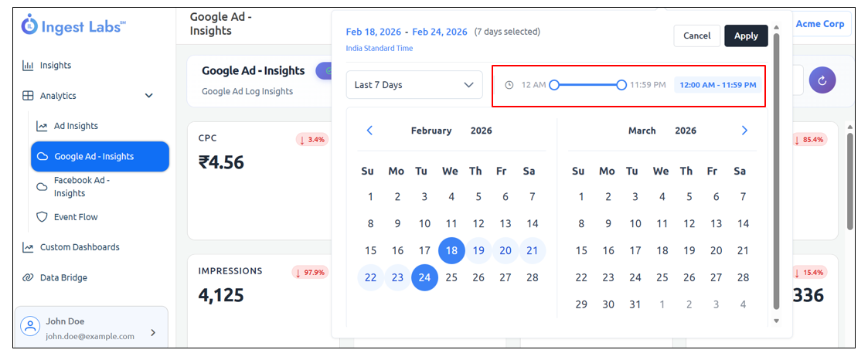Click the Apply button

tap(746, 36)
